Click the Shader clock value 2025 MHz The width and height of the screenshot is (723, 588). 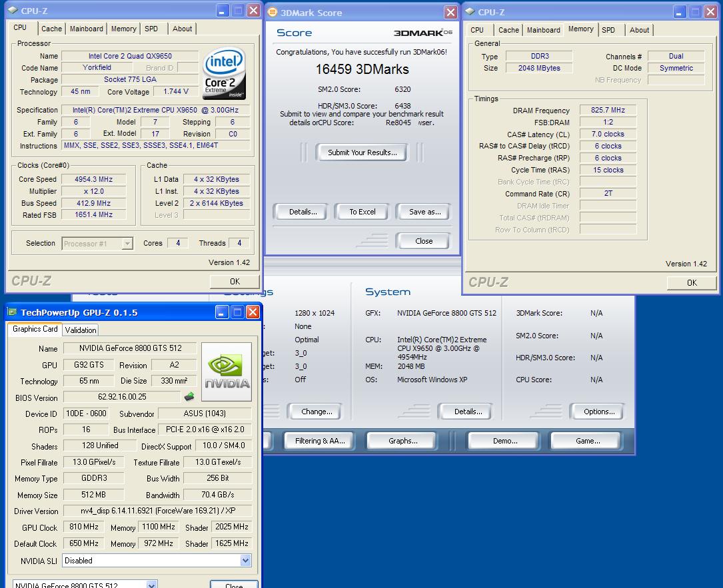coord(232,527)
